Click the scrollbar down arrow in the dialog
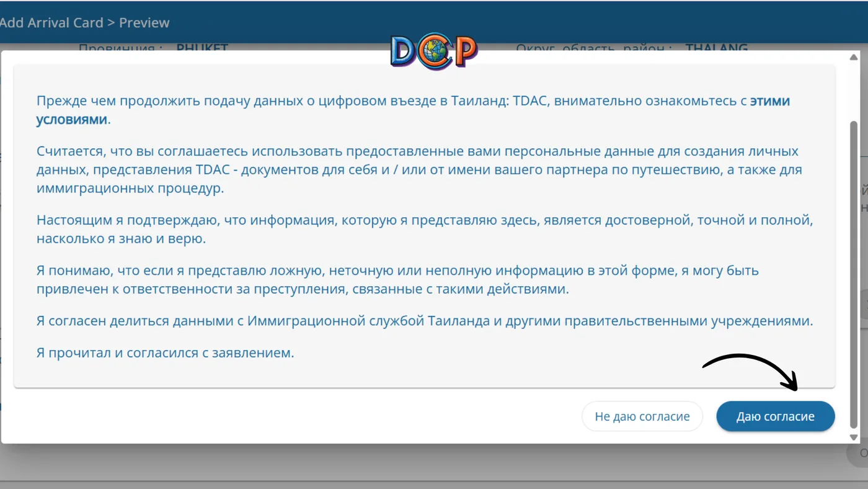 coord(854,437)
